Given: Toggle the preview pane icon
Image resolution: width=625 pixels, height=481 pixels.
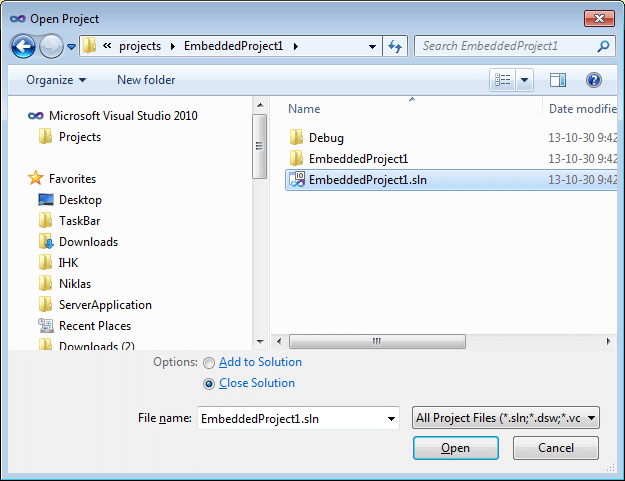Looking at the screenshot, I should (x=558, y=80).
